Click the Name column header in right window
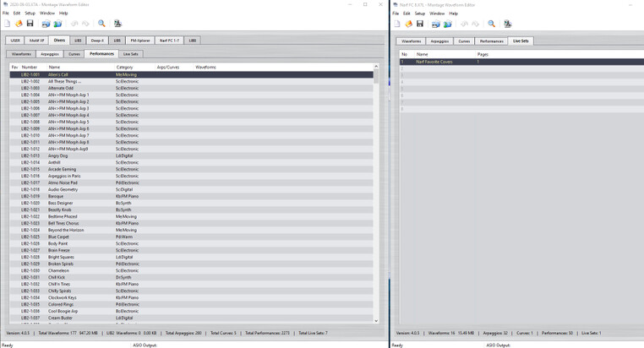The image size is (644, 348). pyautogui.click(x=423, y=54)
